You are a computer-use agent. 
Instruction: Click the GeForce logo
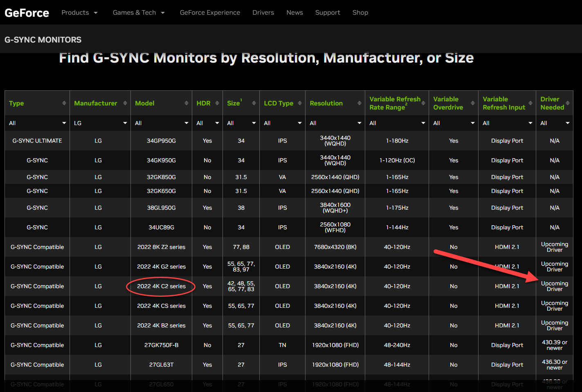27,13
